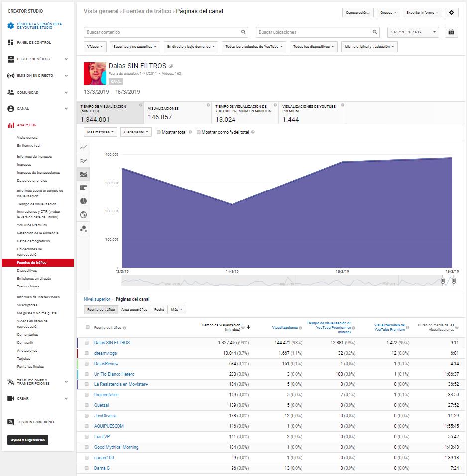Select the stacked area chart icon
The width and height of the screenshot is (467, 476).
pyautogui.click(x=83, y=174)
